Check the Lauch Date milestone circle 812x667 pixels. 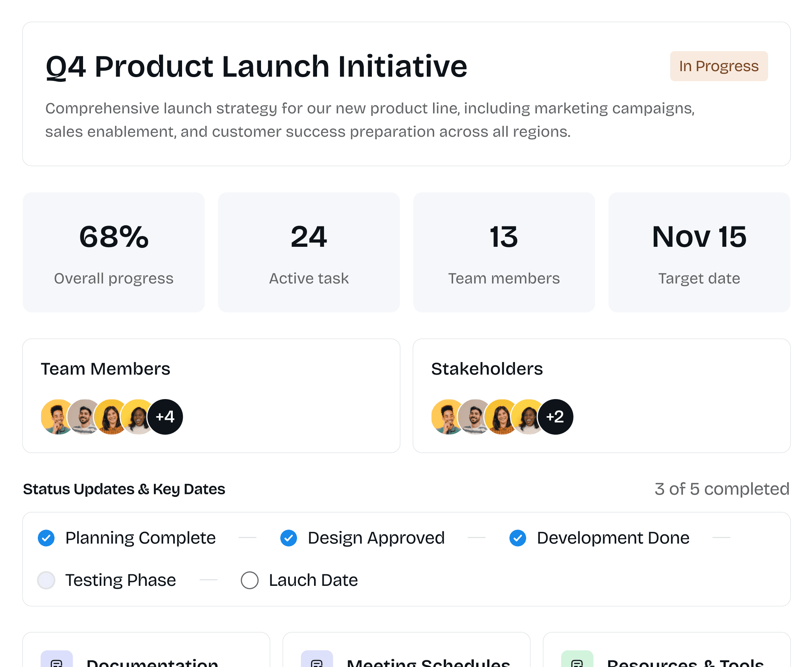click(x=250, y=580)
